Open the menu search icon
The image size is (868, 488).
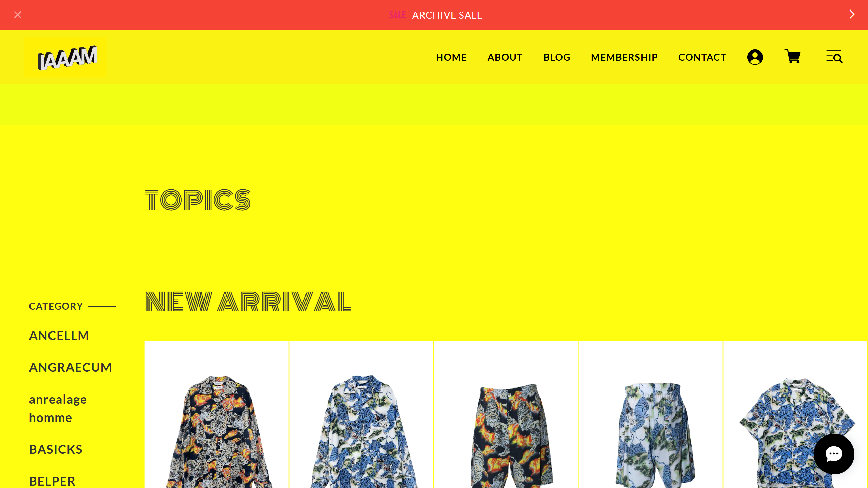(x=834, y=57)
